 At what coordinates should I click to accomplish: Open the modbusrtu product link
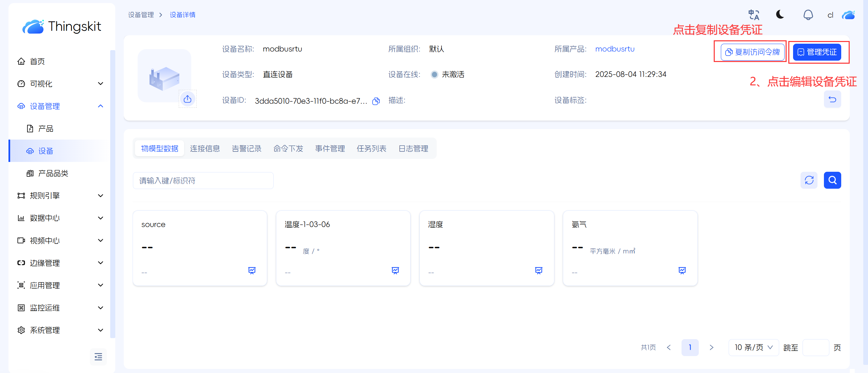[x=615, y=49]
